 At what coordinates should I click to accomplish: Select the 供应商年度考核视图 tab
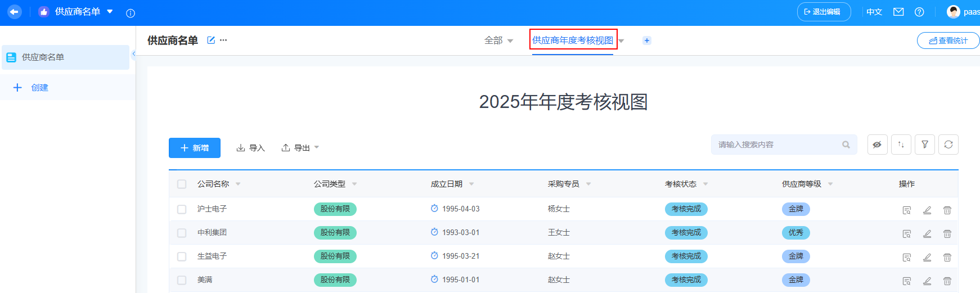point(573,40)
